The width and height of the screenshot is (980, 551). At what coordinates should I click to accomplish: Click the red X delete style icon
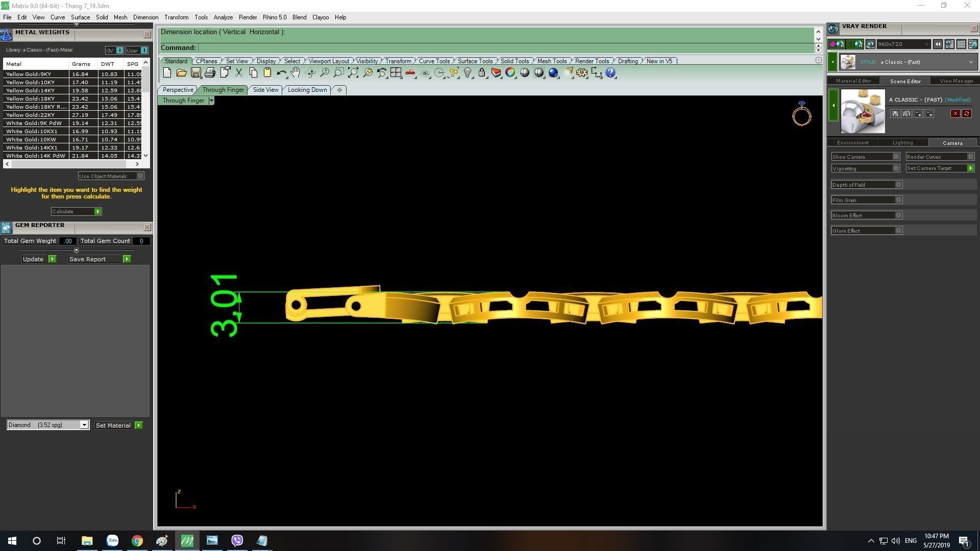coord(955,114)
